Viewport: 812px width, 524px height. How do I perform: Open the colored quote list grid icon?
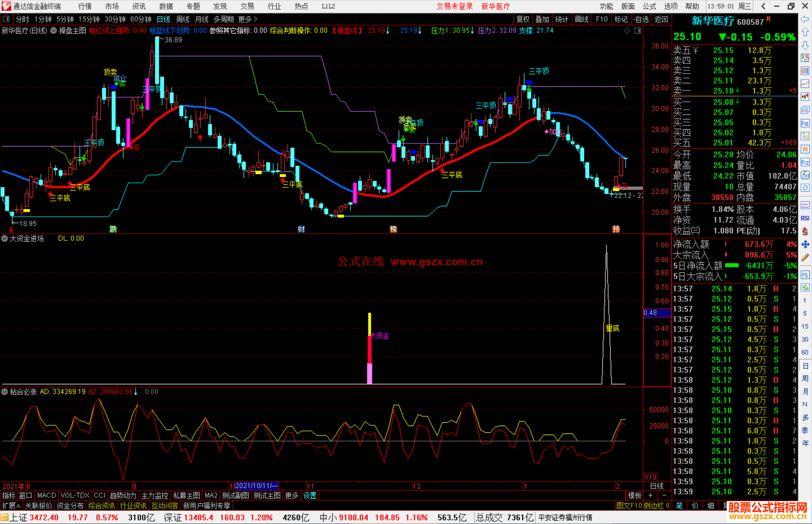[805, 71]
